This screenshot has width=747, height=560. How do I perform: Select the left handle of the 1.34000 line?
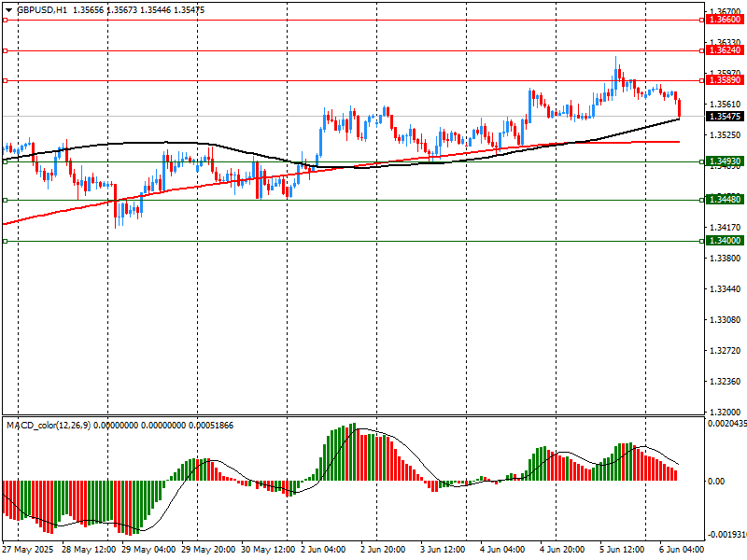point(5,241)
